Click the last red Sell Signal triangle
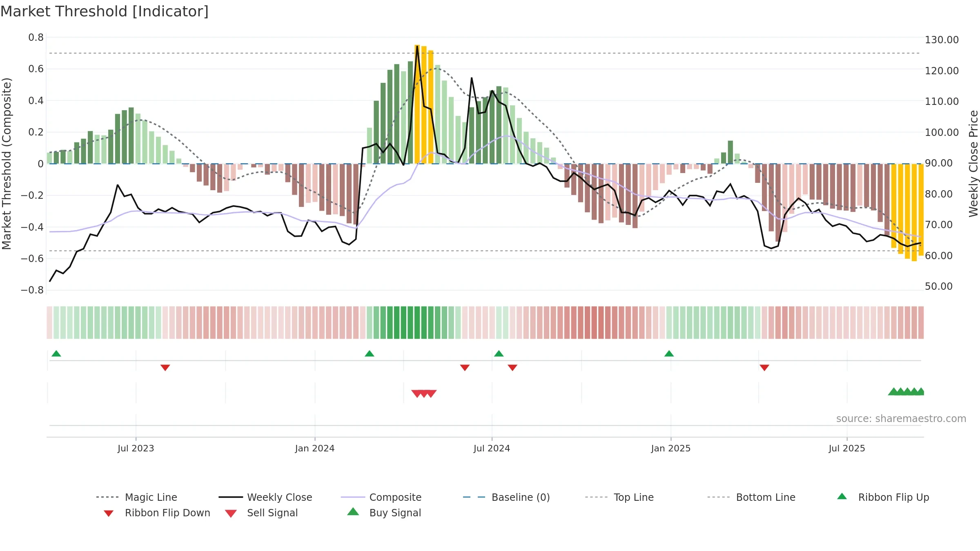 tap(431, 393)
